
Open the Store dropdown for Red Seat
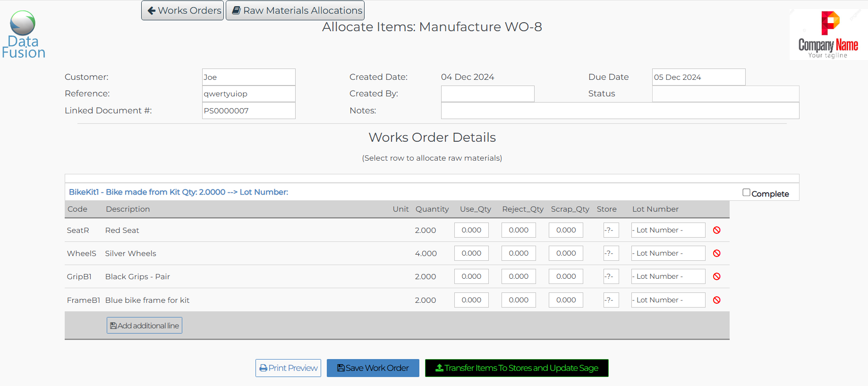(611, 230)
